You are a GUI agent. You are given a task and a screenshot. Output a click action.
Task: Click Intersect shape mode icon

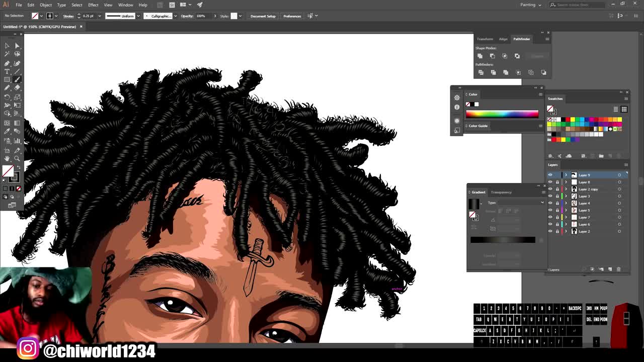[x=505, y=56]
